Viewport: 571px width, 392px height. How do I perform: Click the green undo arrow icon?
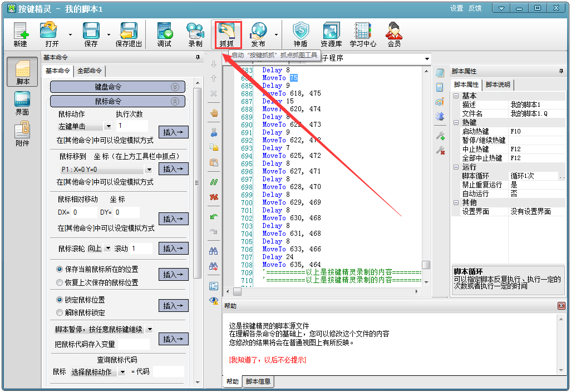[214, 216]
